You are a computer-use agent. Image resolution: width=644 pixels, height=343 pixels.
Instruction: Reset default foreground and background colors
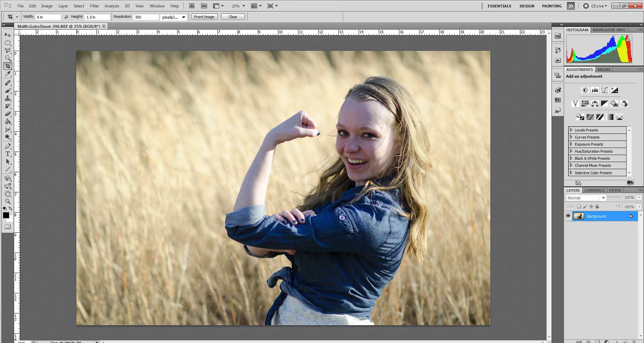point(5,209)
